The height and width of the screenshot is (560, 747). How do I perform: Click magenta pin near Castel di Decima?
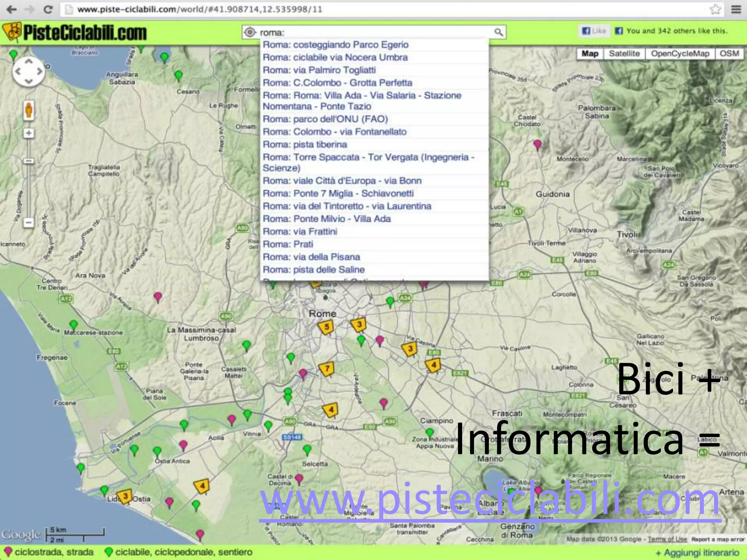299,479
